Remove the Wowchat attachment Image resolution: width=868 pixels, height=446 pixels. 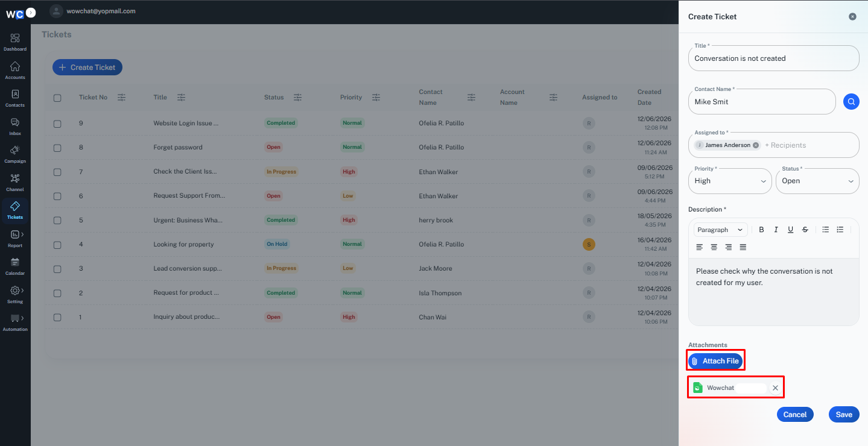tap(776, 388)
